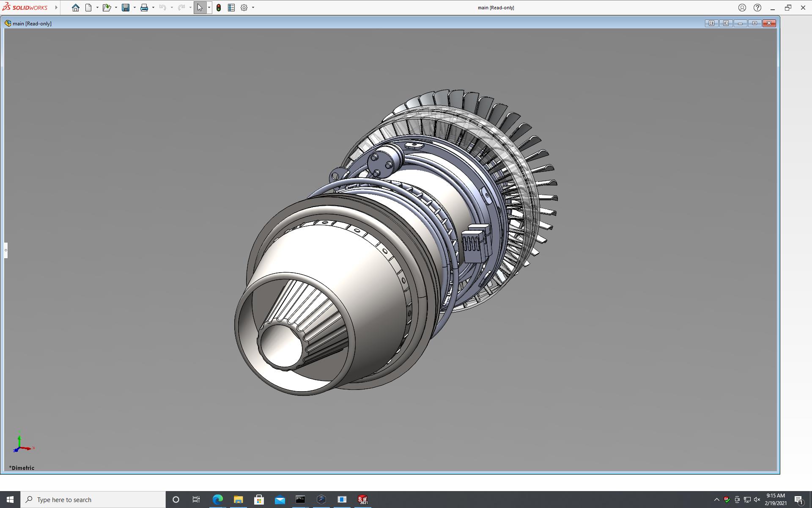Click the Save floppy disk icon

click(126, 8)
